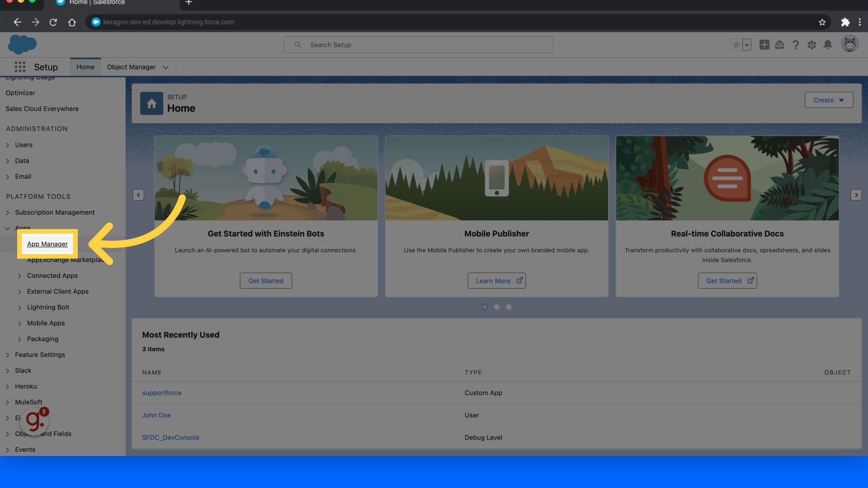Image resolution: width=868 pixels, height=488 pixels.
Task: Click carousel previous arrow
Action: click(x=138, y=195)
